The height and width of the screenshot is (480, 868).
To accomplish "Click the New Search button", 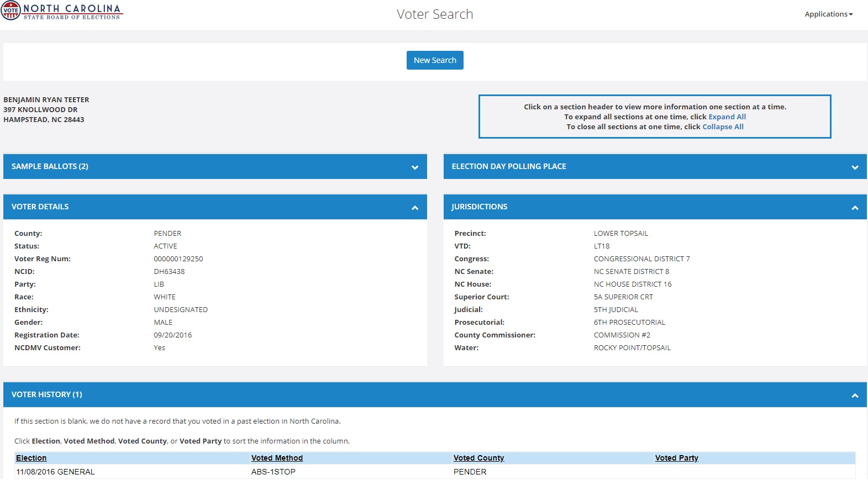I will (x=435, y=60).
